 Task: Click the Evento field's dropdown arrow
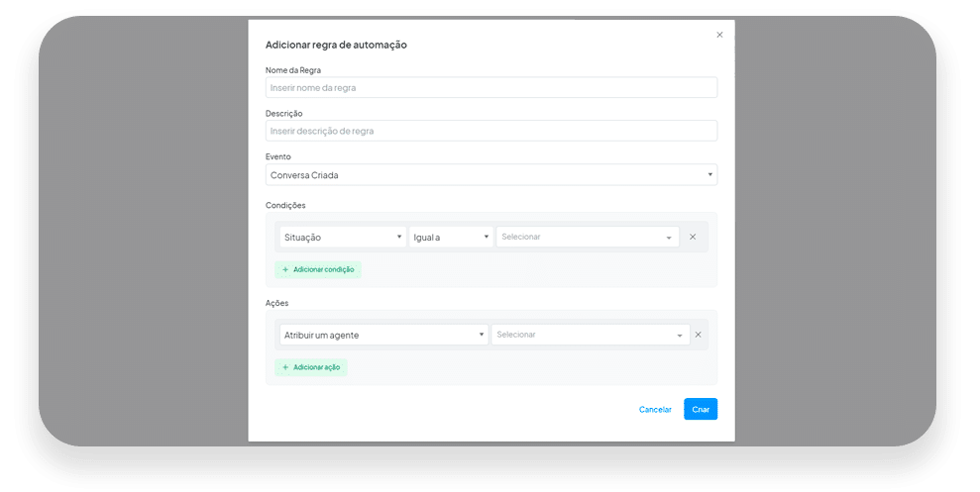pos(710,175)
